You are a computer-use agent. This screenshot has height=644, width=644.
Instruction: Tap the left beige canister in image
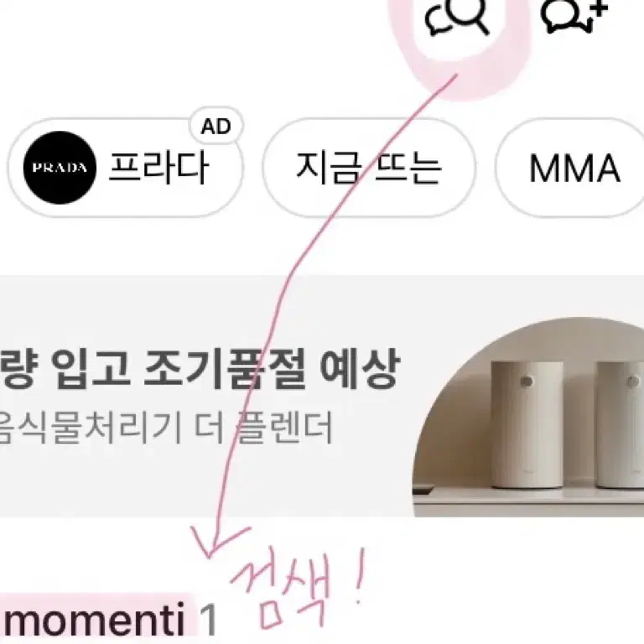tap(527, 424)
